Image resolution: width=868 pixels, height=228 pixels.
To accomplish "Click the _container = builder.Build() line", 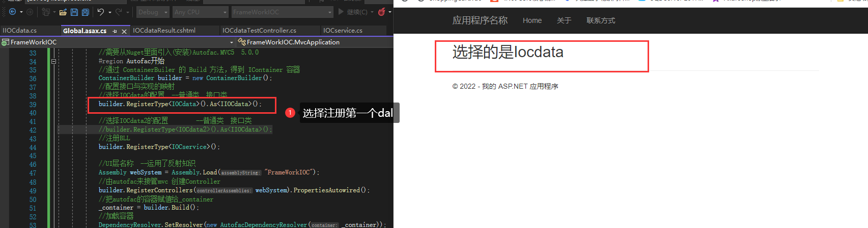I will pyautogui.click(x=149, y=208).
